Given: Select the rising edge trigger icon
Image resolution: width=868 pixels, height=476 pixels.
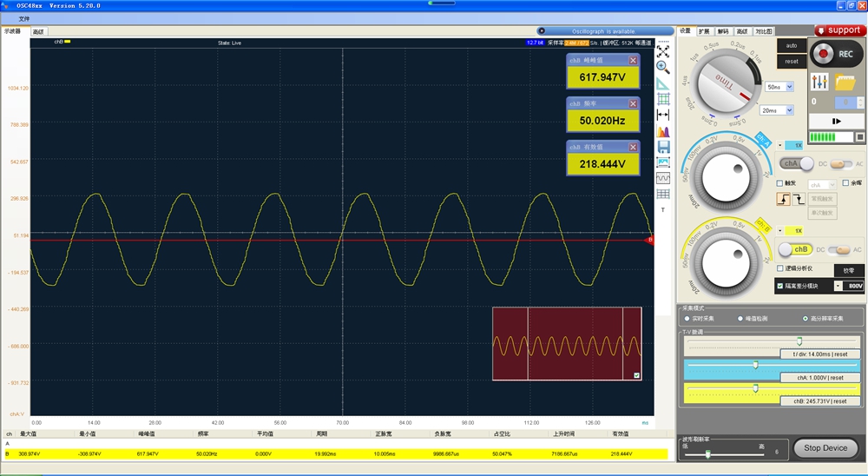Looking at the screenshot, I should click(783, 199).
